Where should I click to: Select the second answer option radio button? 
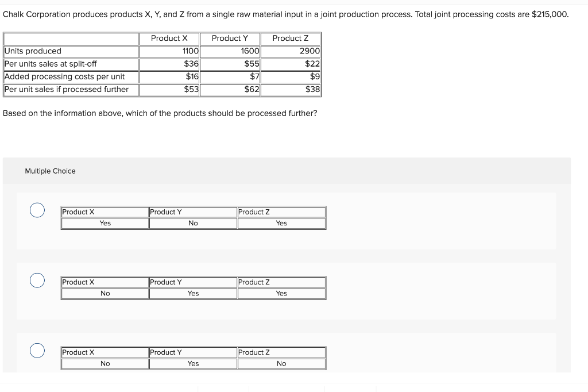[37, 280]
